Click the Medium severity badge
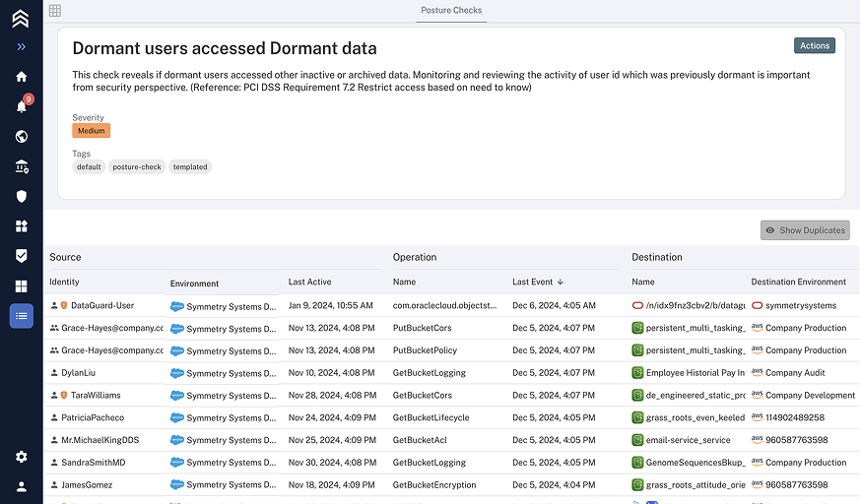Viewport: 861px width, 504px height. [x=91, y=131]
